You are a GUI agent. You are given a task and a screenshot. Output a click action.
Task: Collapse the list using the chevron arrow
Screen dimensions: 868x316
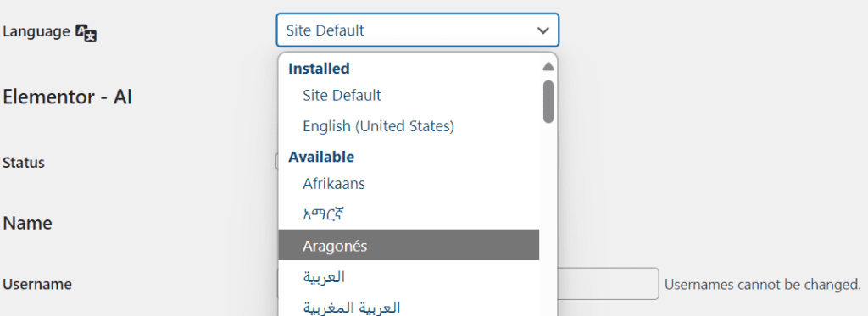[543, 30]
